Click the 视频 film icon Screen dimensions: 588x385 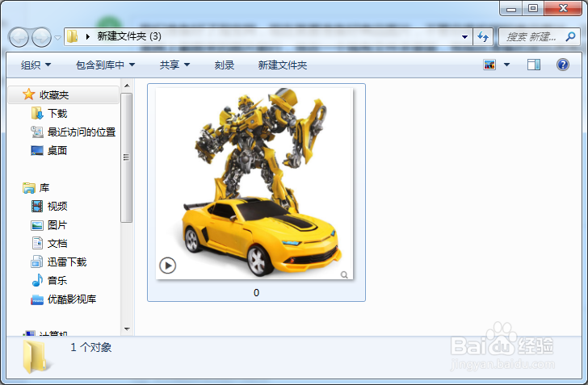[x=37, y=206]
